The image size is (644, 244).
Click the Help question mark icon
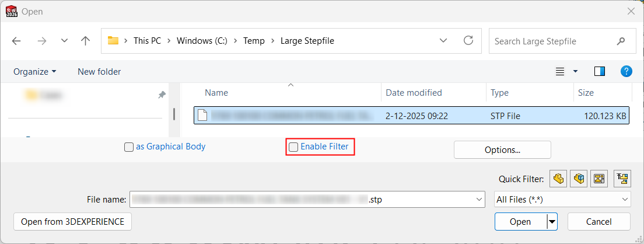click(x=626, y=71)
